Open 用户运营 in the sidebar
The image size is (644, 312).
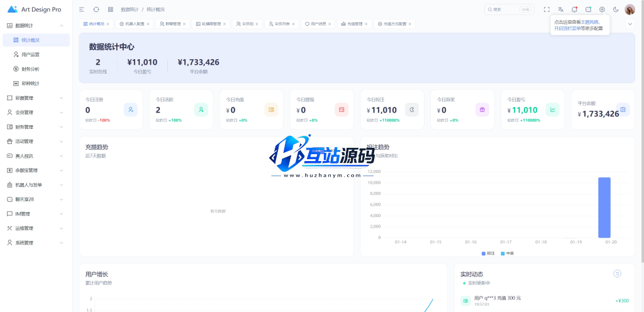pos(36,54)
